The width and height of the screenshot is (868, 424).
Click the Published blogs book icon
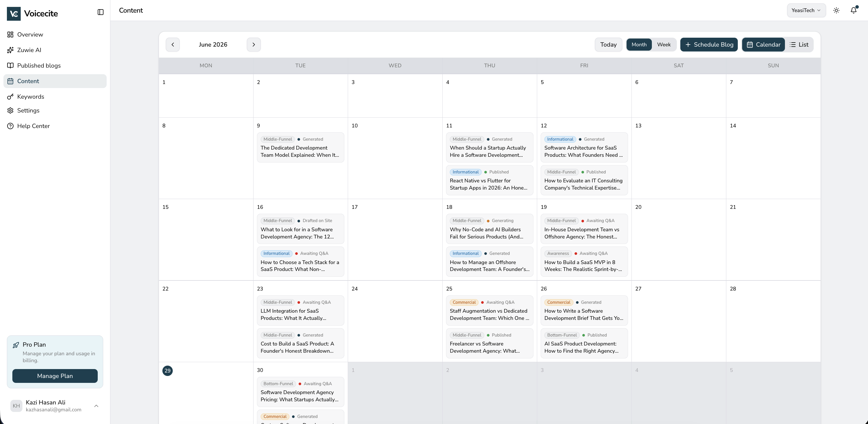point(10,65)
